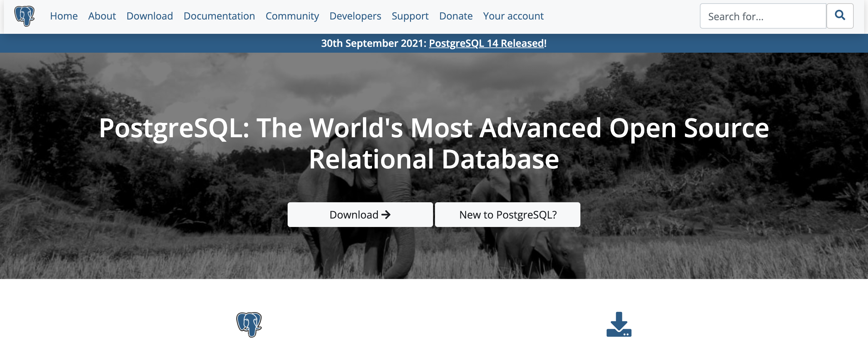Click the PostgreSQL elephant logo in navbar

point(24,16)
